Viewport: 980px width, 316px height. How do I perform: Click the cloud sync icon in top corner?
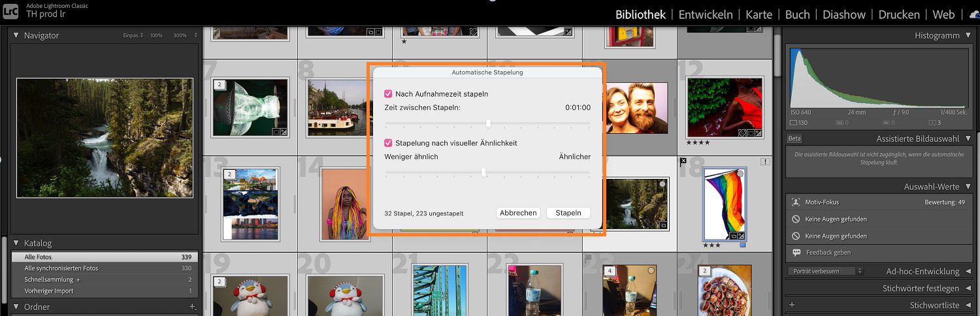pyautogui.click(x=974, y=14)
